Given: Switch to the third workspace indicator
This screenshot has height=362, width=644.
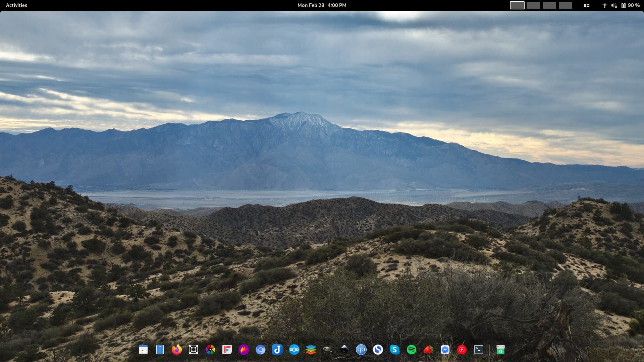Looking at the screenshot, I should pos(549,5).
